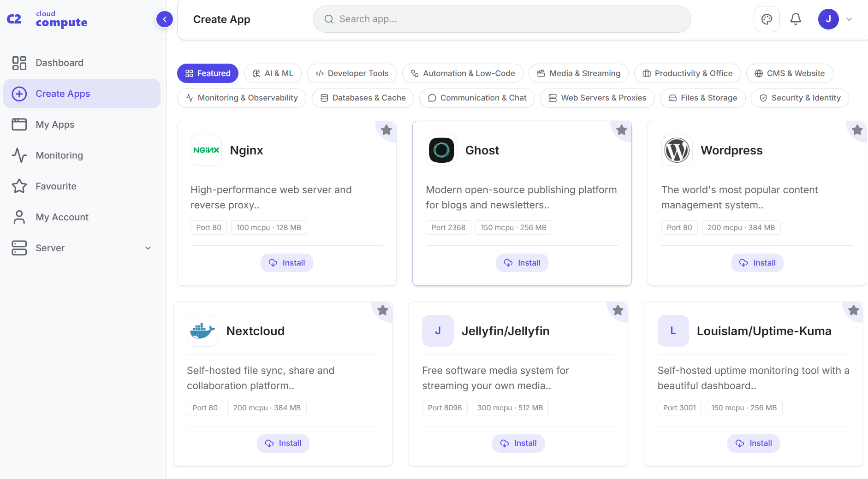Click the My Account person icon
This screenshot has height=479, width=868.
click(19, 217)
